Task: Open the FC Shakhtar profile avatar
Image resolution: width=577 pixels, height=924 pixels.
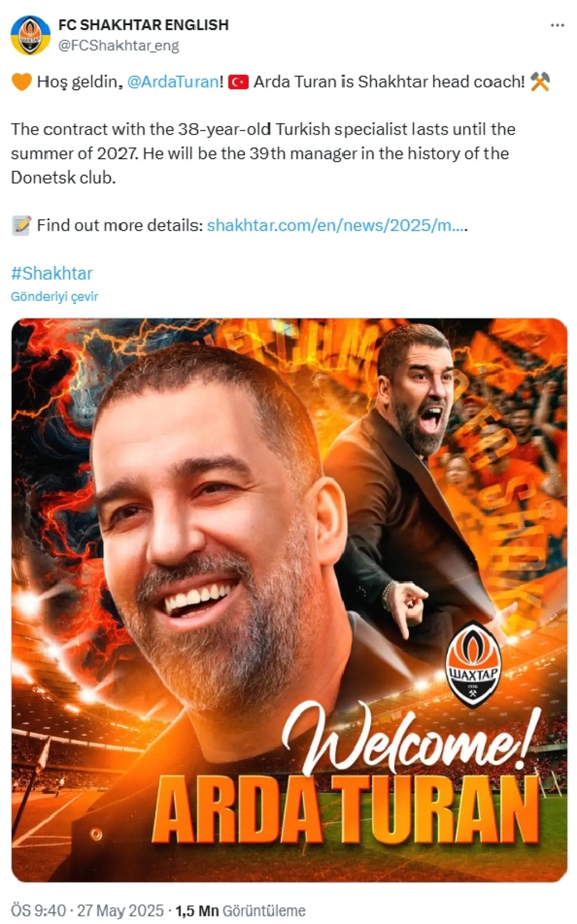Action: click(31, 35)
